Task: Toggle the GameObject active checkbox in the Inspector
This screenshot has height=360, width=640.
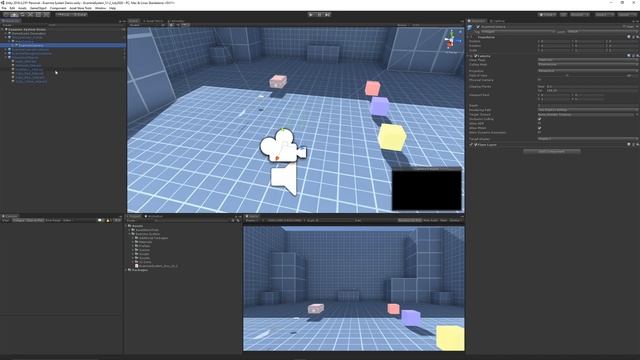Action: (478, 27)
